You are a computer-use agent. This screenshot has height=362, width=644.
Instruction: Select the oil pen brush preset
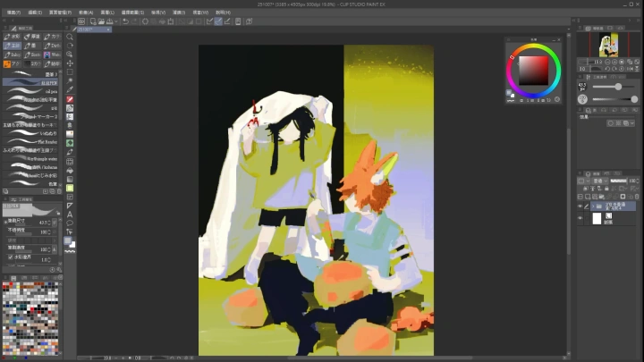(36, 90)
